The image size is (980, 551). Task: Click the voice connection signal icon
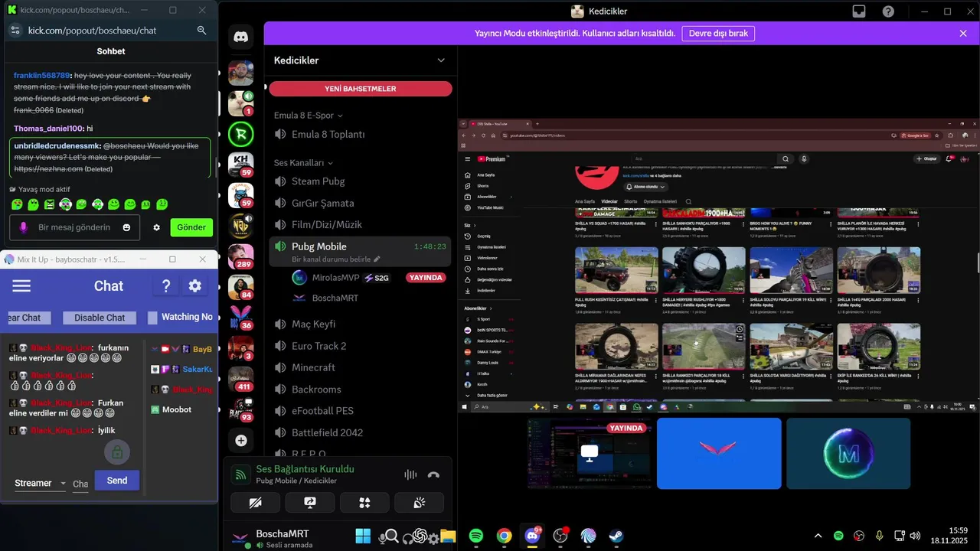(240, 474)
